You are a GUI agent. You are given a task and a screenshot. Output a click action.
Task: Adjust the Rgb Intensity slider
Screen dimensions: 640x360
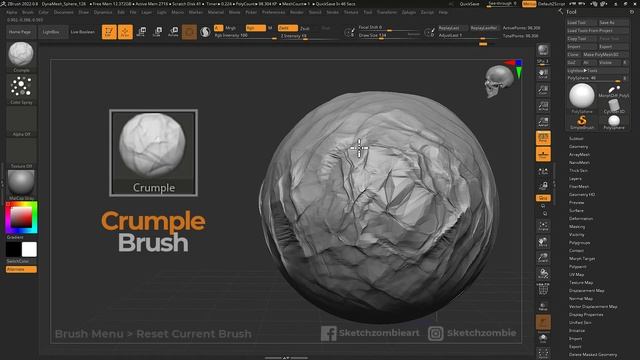pyautogui.click(x=245, y=36)
